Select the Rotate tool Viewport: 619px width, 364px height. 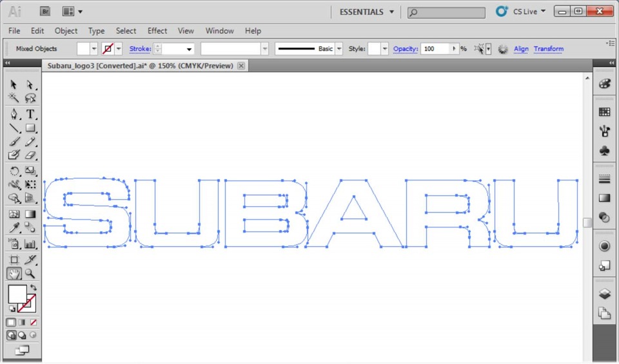[14, 171]
